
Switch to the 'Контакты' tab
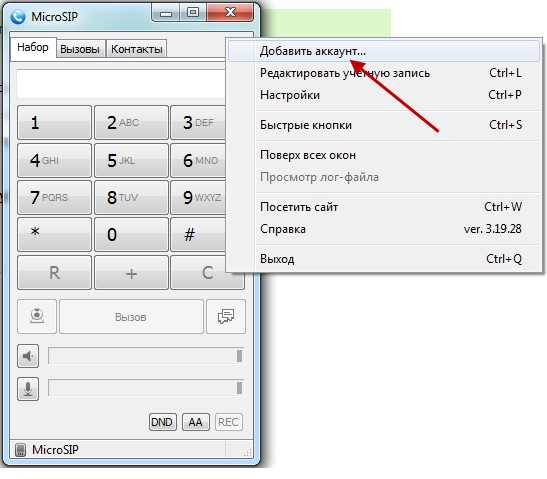pos(136,49)
